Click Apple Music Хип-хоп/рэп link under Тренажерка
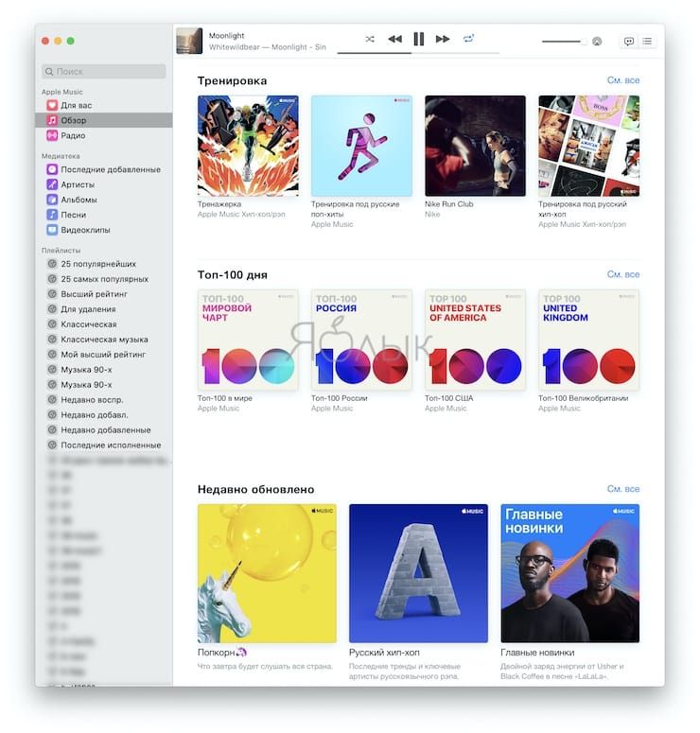The image size is (700, 733). [x=241, y=215]
